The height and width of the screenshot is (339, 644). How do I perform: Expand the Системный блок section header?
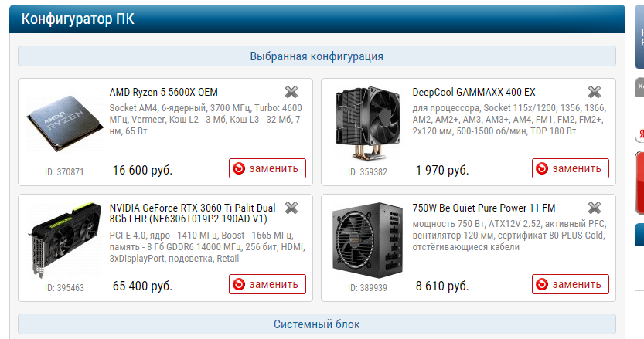[317, 324]
